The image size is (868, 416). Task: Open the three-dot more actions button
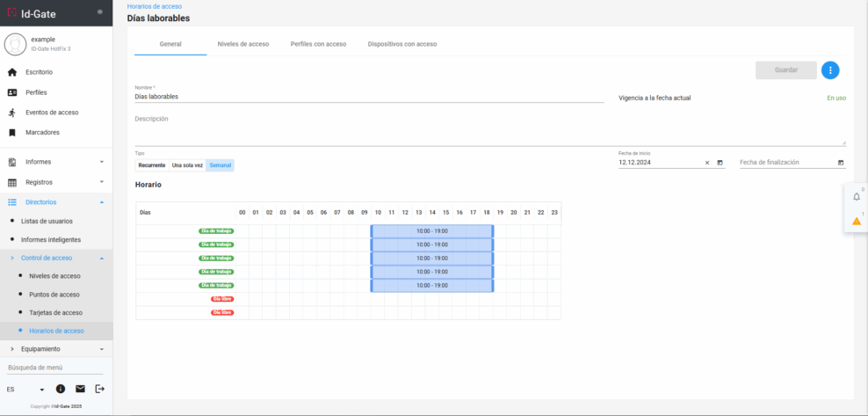pos(830,70)
